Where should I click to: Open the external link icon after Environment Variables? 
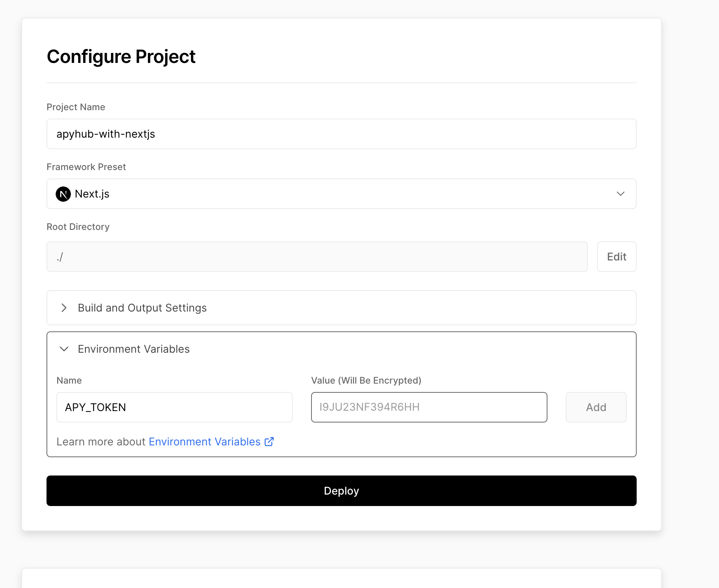pyautogui.click(x=269, y=442)
